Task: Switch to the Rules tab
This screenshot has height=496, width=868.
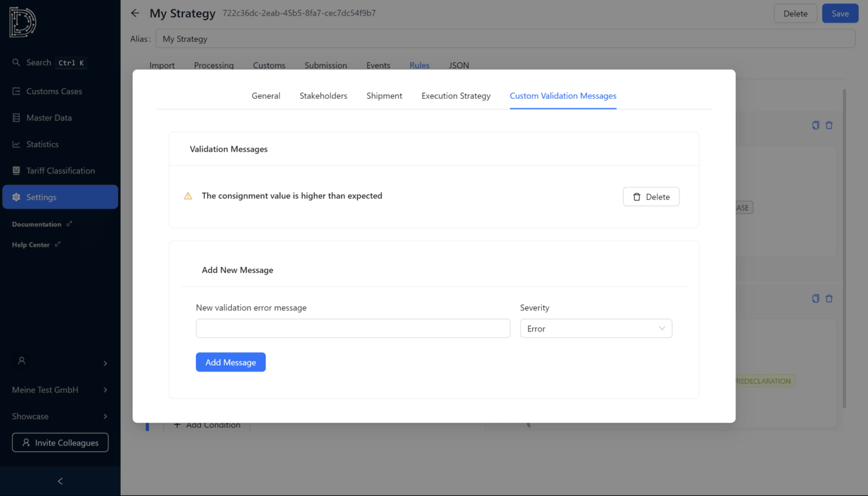Action: [419, 66]
